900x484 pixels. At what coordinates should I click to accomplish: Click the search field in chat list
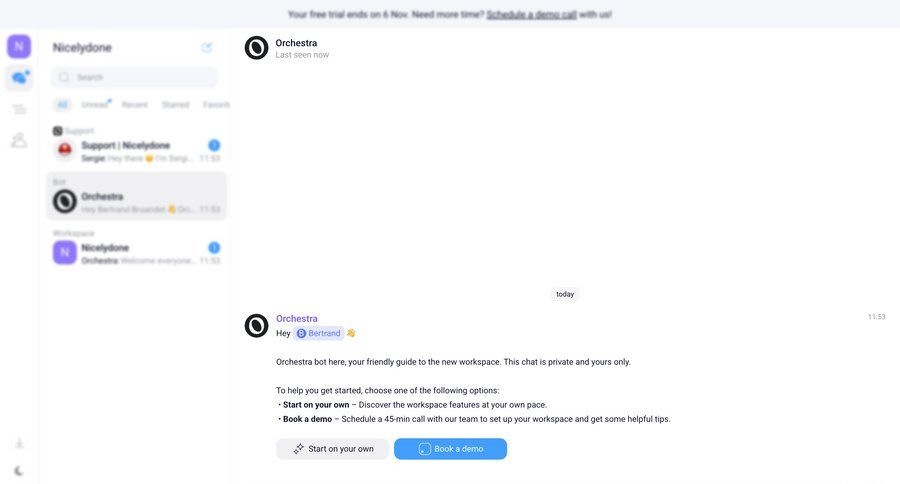tap(134, 78)
